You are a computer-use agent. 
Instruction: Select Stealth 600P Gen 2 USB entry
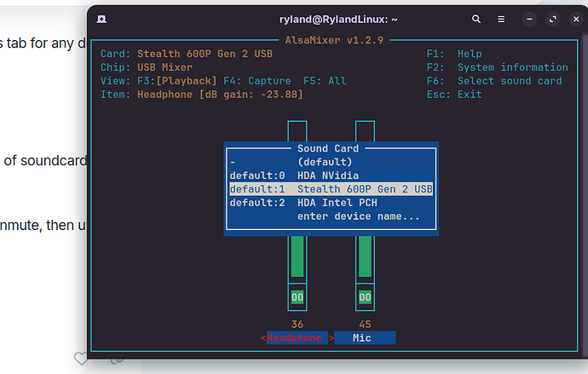[331, 189]
